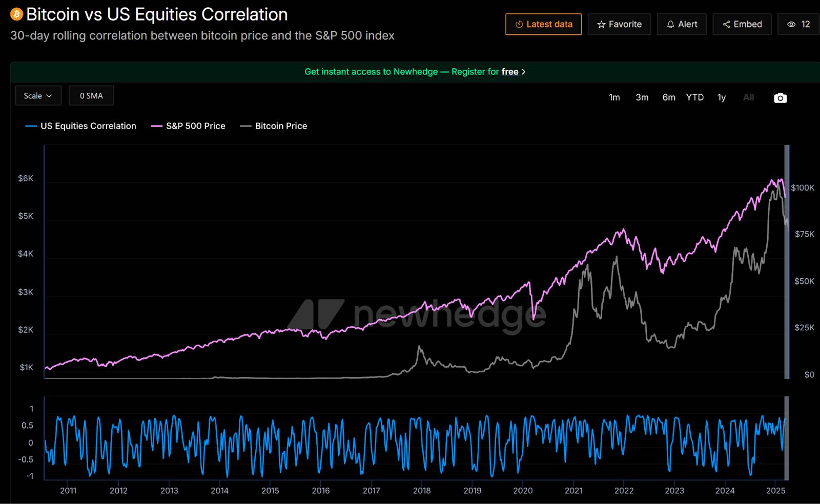Viewport: 820px width, 504px height.
Task: Click the star icon in Favorite
Action: tap(601, 25)
